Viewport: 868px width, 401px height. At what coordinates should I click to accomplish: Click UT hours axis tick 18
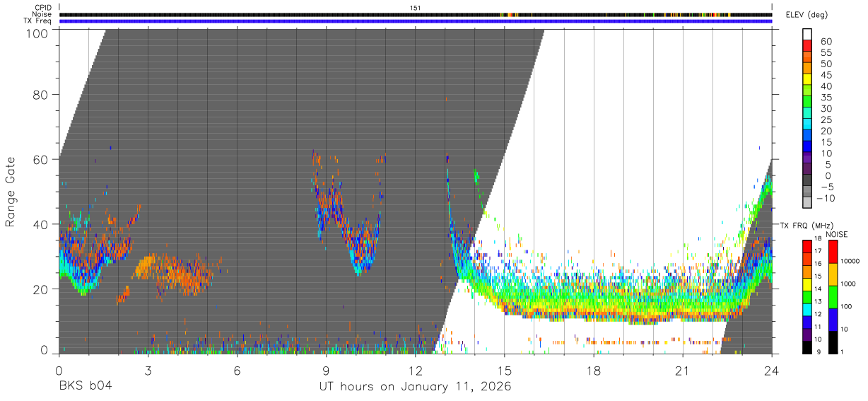(x=594, y=371)
